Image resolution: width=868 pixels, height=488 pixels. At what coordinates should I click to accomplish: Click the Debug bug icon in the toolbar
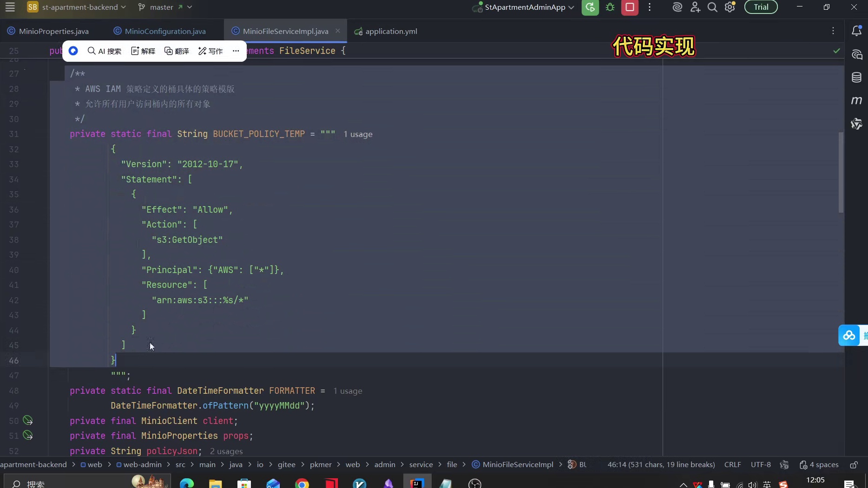pyautogui.click(x=610, y=7)
